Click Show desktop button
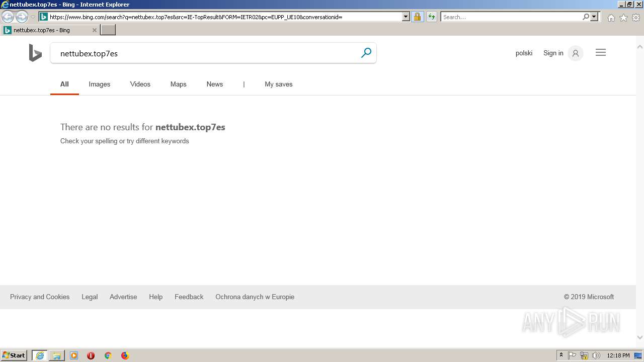644x362 pixels. (638, 355)
